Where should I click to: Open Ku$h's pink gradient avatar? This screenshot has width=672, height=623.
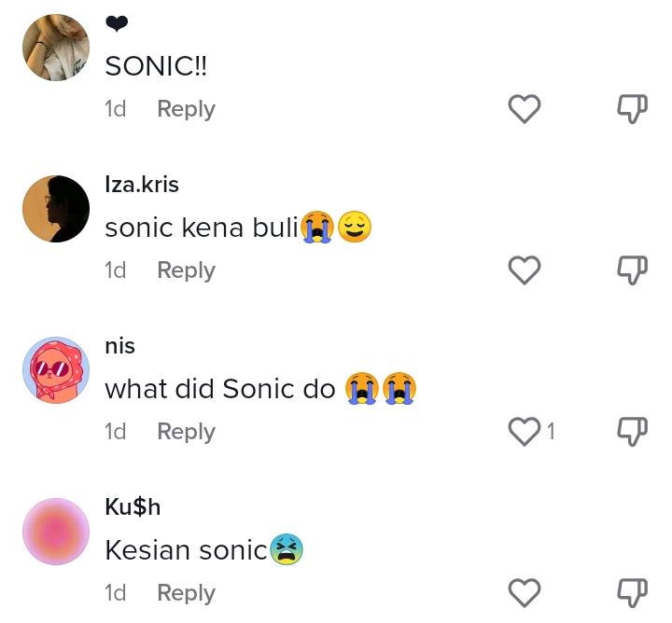pos(56,532)
